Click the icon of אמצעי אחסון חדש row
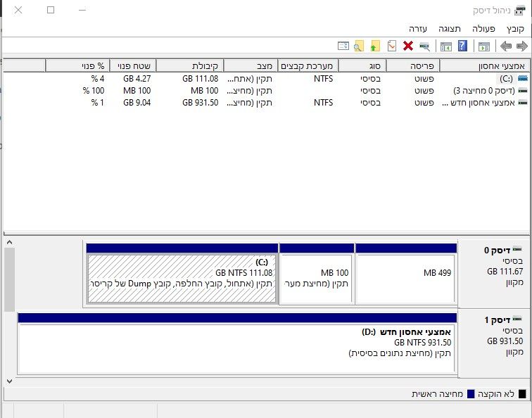This screenshot has height=418, width=532. (x=523, y=103)
